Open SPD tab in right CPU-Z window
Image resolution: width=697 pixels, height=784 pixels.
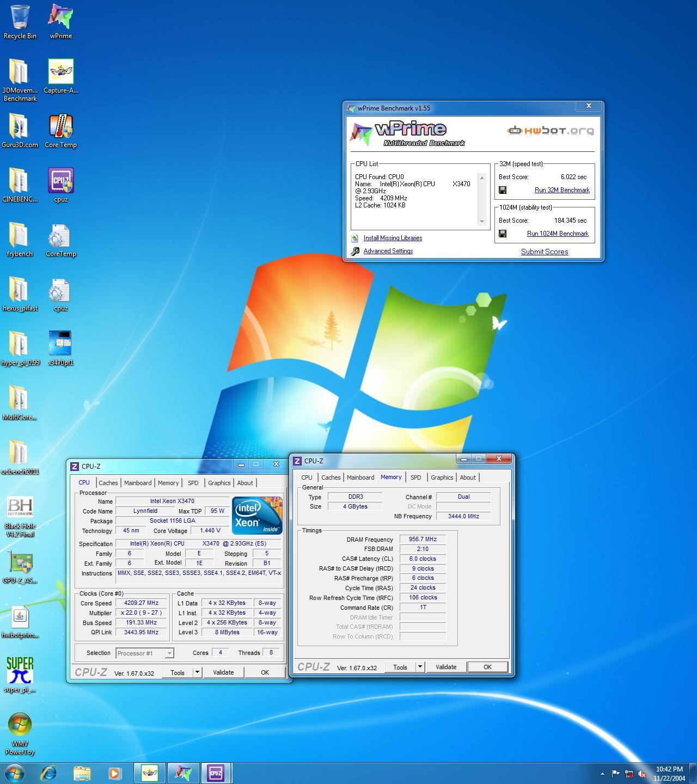tap(416, 477)
